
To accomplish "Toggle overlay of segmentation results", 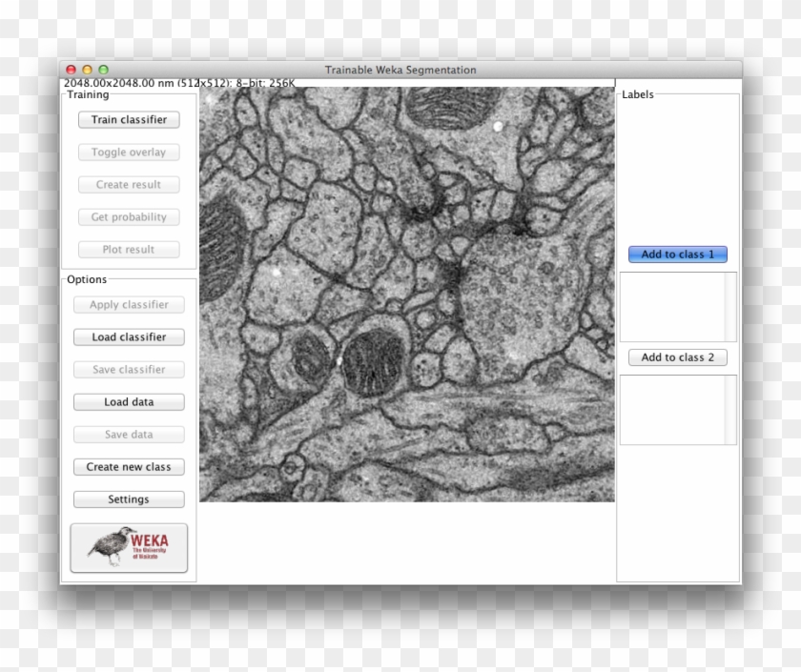I will tap(128, 152).
